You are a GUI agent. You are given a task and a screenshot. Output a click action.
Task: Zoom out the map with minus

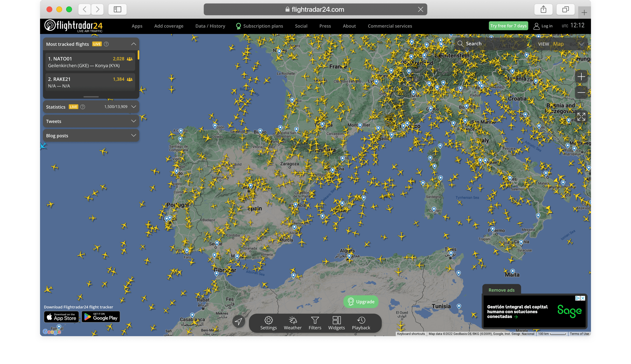[x=581, y=92]
